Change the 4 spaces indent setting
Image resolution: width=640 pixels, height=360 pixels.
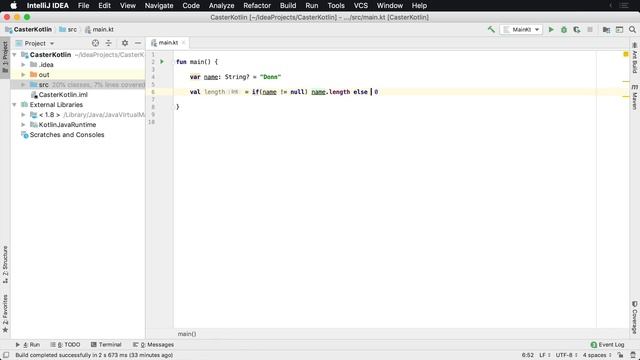[x=597, y=355]
